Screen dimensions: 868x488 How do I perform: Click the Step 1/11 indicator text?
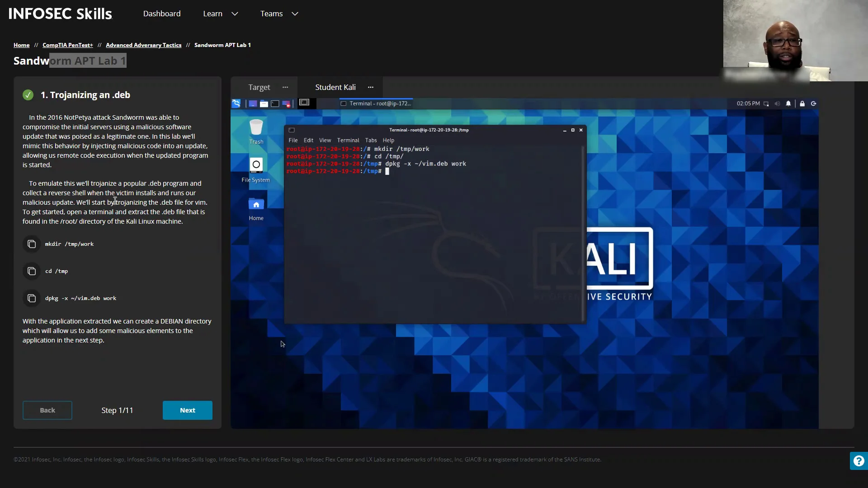(117, 410)
